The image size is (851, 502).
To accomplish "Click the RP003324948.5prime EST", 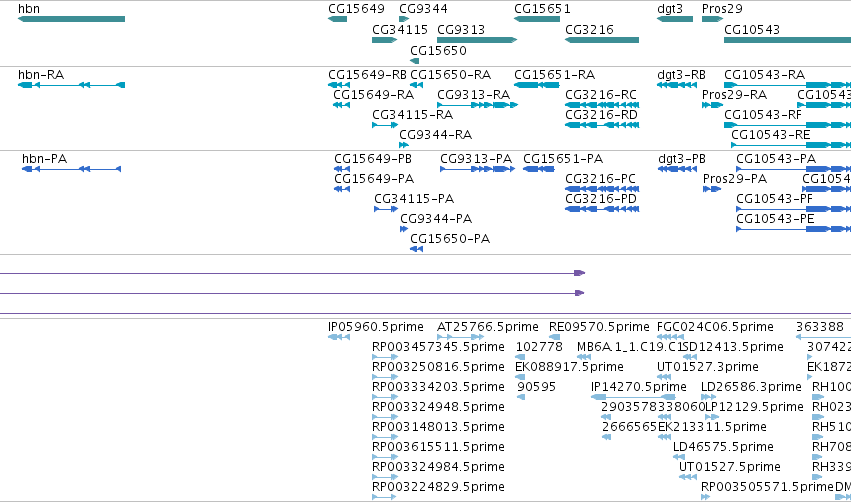I will point(385,418).
